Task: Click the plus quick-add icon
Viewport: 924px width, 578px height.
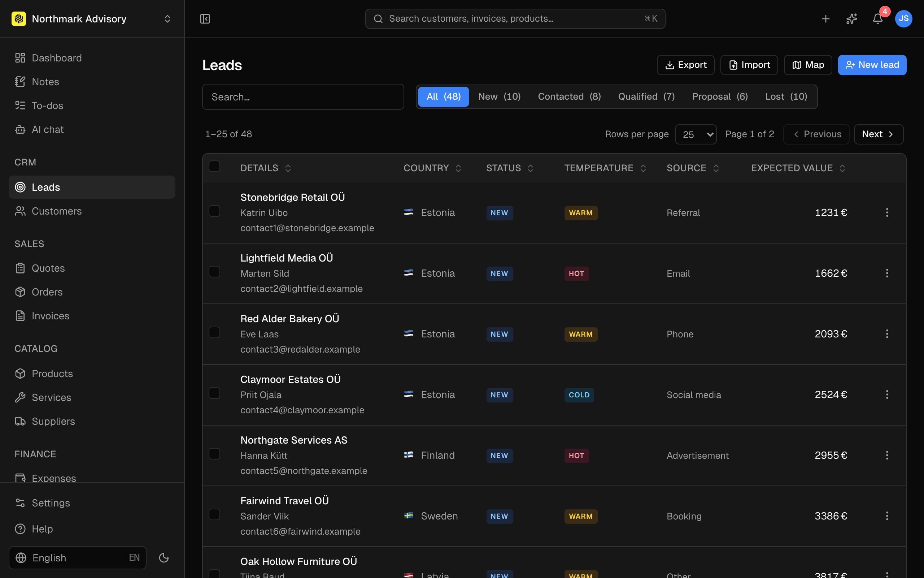Action: [x=825, y=19]
